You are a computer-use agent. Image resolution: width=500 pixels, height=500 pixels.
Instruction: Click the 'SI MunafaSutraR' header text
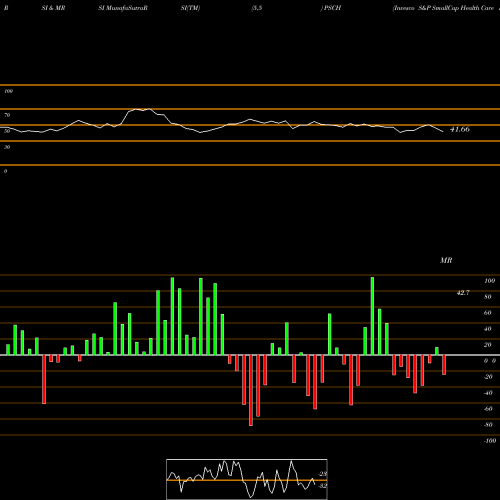click(x=123, y=8)
